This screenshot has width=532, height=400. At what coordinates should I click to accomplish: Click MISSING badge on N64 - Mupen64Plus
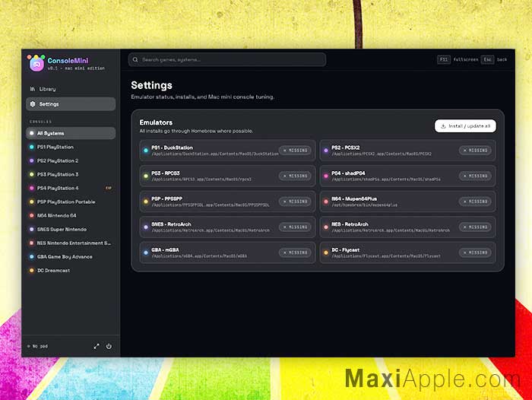pyautogui.click(x=475, y=202)
